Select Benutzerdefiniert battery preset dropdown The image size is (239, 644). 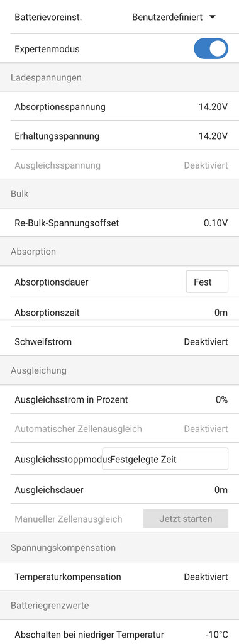pyautogui.click(x=174, y=17)
